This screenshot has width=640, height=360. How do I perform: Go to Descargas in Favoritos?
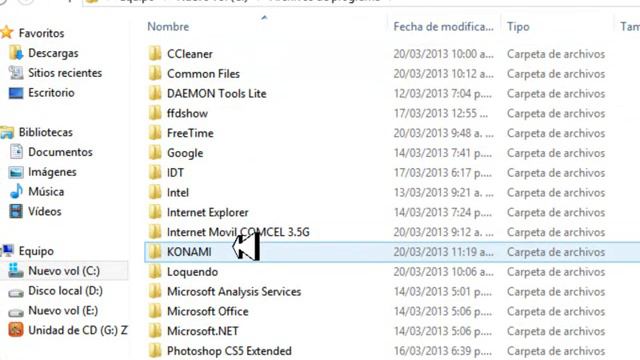(x=53, y=53)
